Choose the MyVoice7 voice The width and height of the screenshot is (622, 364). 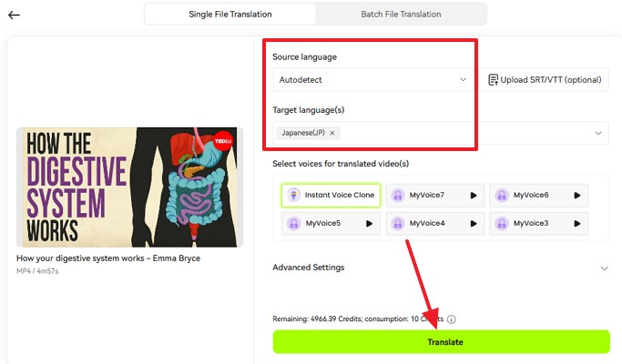coord(426,195)
